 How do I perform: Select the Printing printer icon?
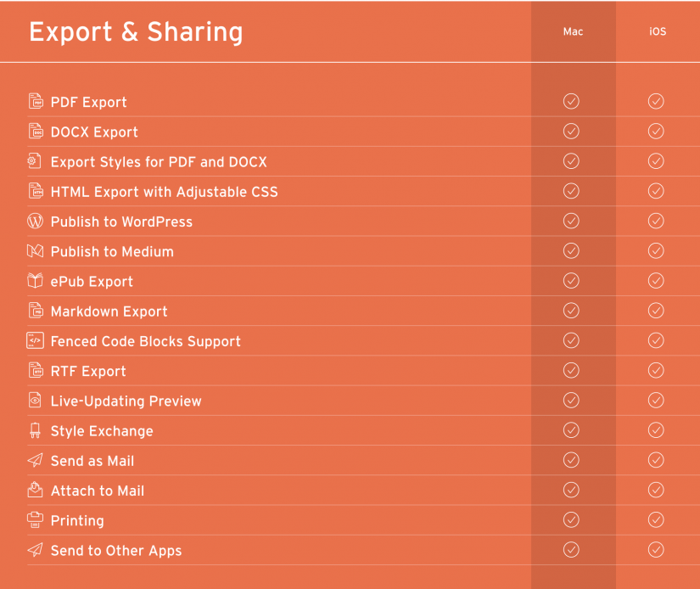pyautogui.click(x=36, y=520)
